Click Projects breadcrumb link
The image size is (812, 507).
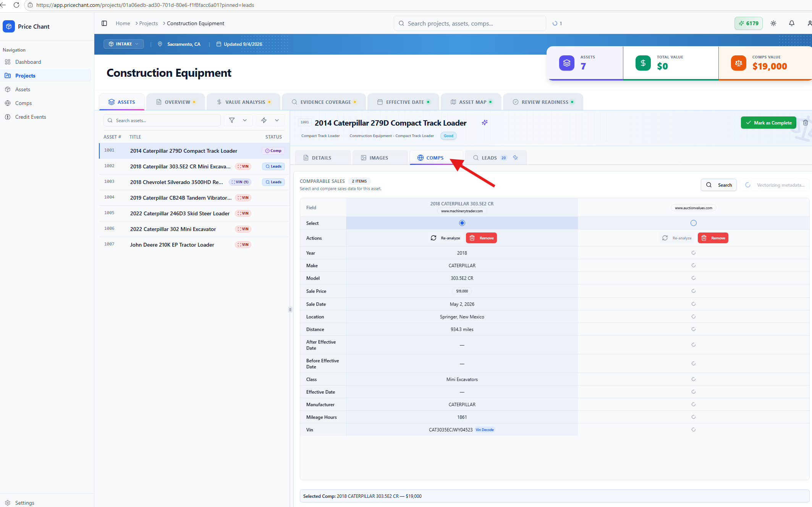point(149,23)
